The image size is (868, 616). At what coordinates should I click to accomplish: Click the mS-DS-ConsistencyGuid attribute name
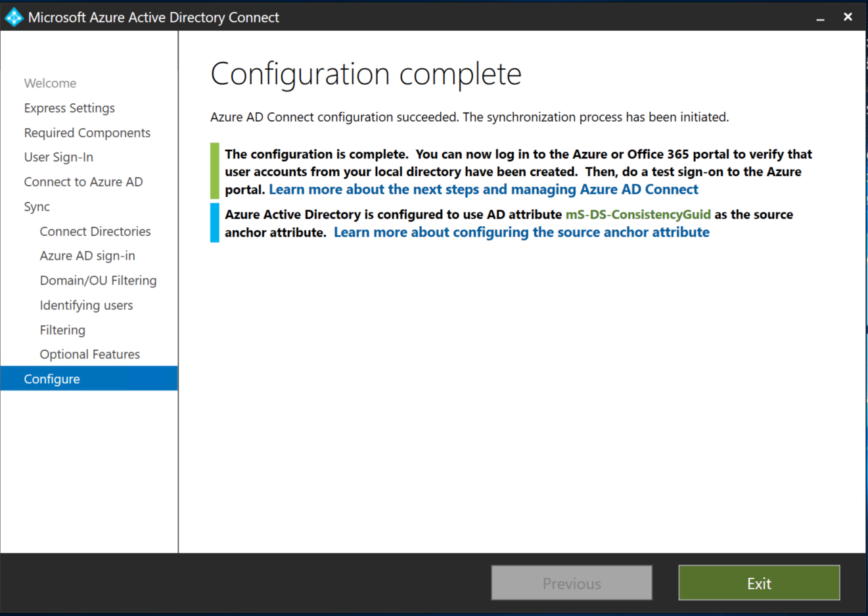pyautogui.click(x=638, y=214)
